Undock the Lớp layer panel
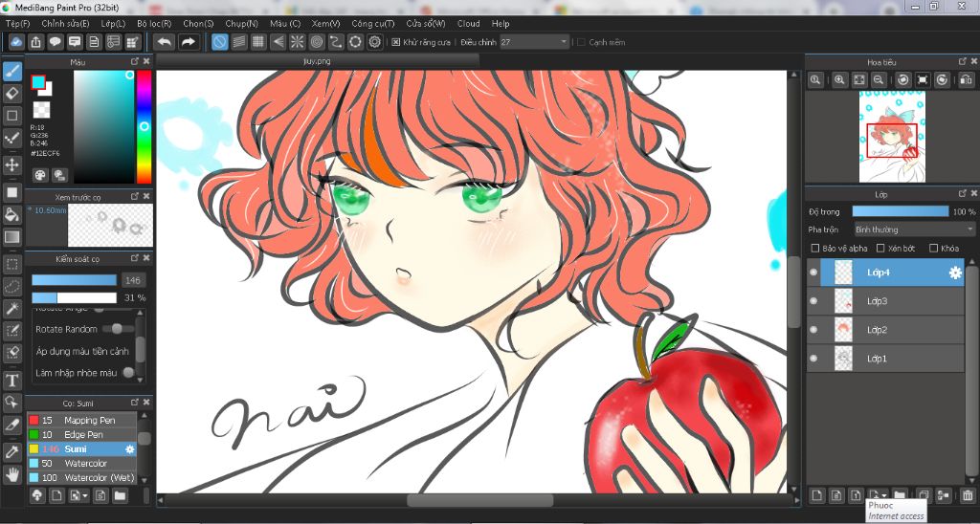The width and height of the screenshot is (980, 524). 963,195
